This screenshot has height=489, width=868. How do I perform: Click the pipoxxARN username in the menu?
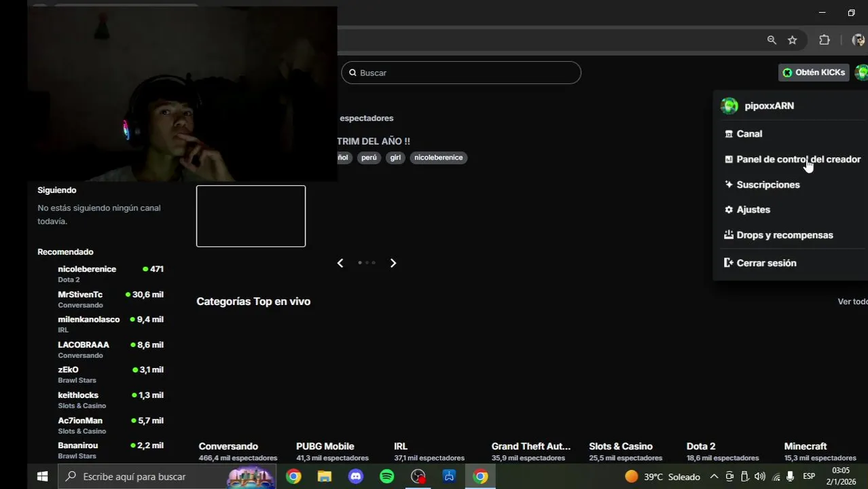point(769,106)
